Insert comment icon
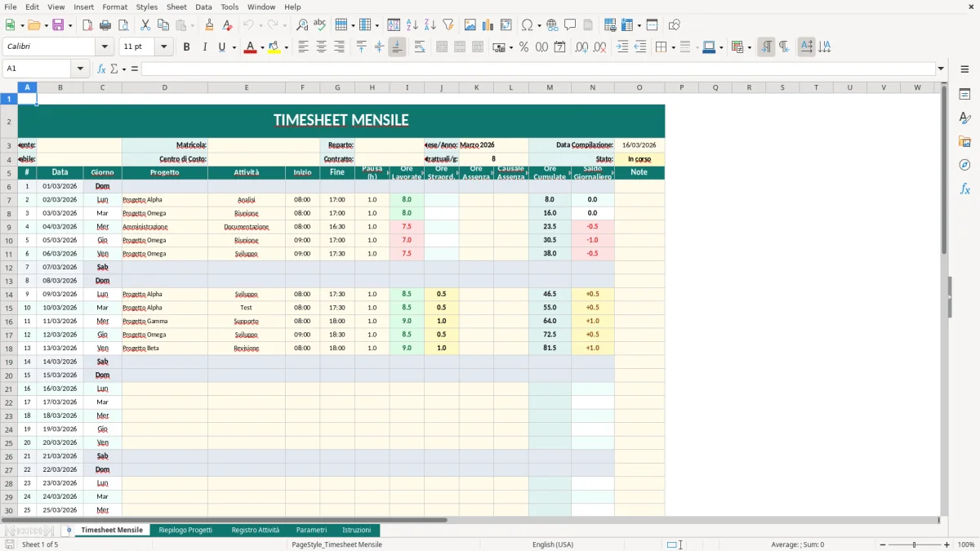This screenshot has width=980, height=551. point(570,25)
